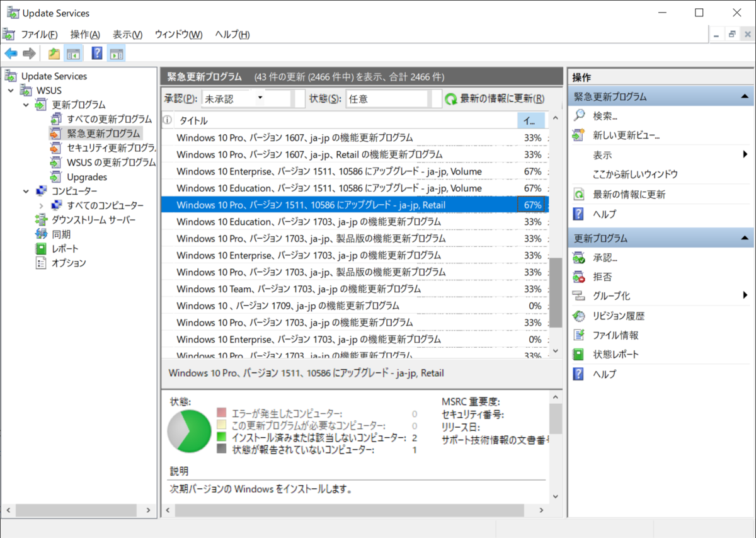Click the Back arrow toolbar icon
This screenshot has width=756, height=538.
(x=11, y=54)
